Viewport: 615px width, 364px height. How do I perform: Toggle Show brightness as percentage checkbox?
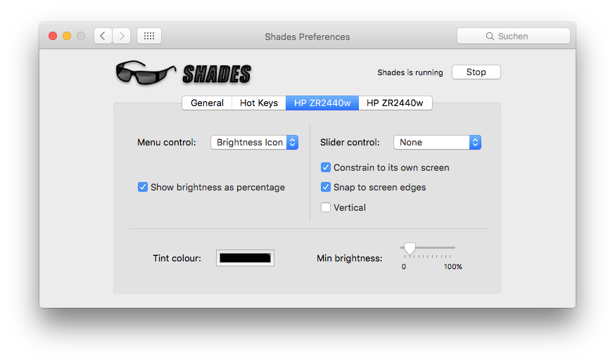143,188
